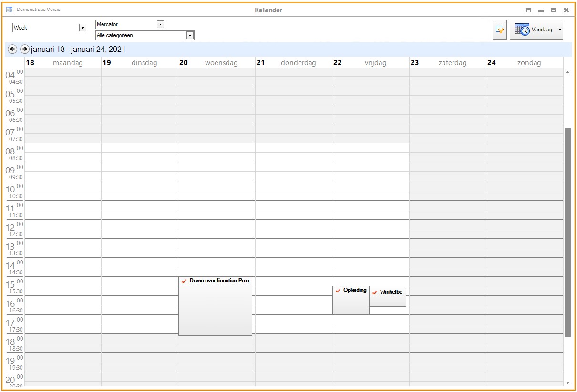Image resolution: width=577 pixels, height=392 pixels.
Task: Click the dock window icon in title bar
Action: (528, 10)
